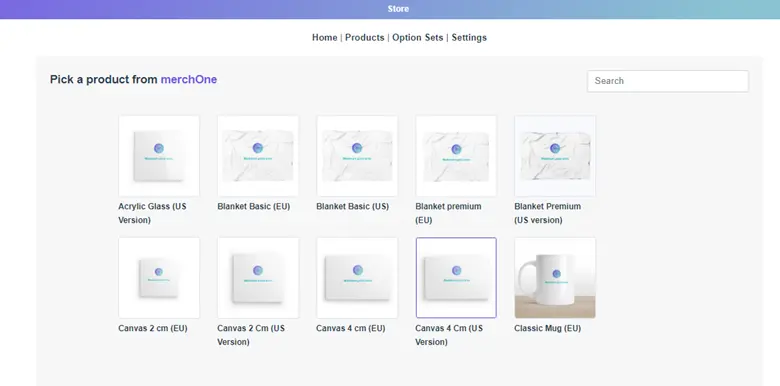Select the Canvas 2 Cm (US Version) thumbnail
The image size is (780, 386).
coord(258,278)
